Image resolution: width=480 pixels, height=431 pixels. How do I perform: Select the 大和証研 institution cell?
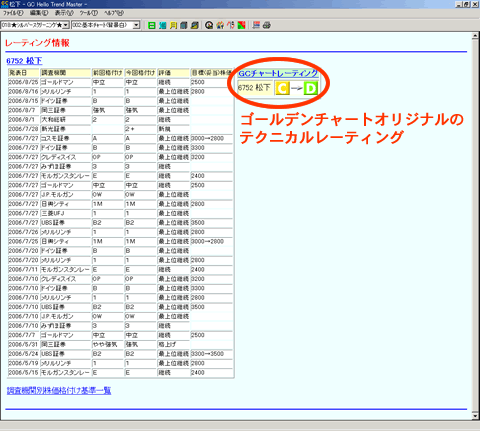pos(66,120)
